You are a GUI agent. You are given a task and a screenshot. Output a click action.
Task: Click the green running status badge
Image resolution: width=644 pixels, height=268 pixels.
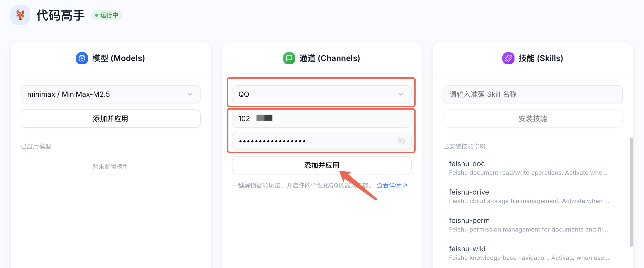pyautogui.click(x=107, y=15)
